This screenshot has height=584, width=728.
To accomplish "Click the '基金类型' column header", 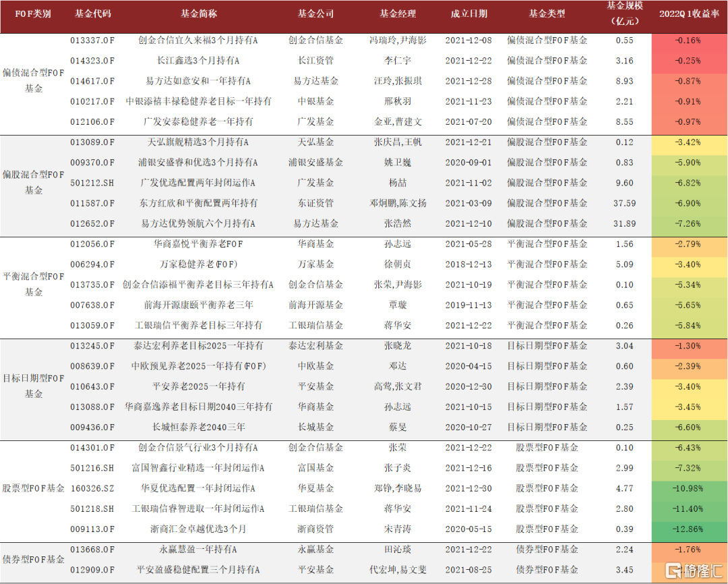I will (x=547, y=14).
